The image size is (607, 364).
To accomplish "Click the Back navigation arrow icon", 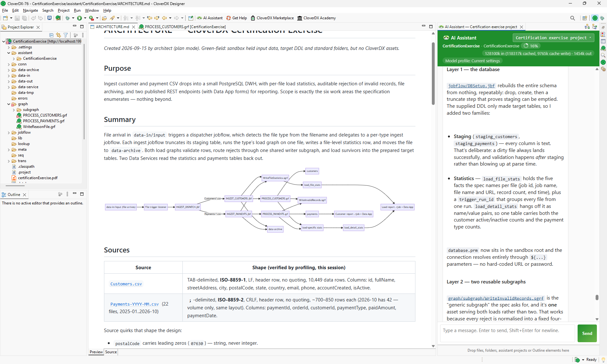I will (164, 18).
